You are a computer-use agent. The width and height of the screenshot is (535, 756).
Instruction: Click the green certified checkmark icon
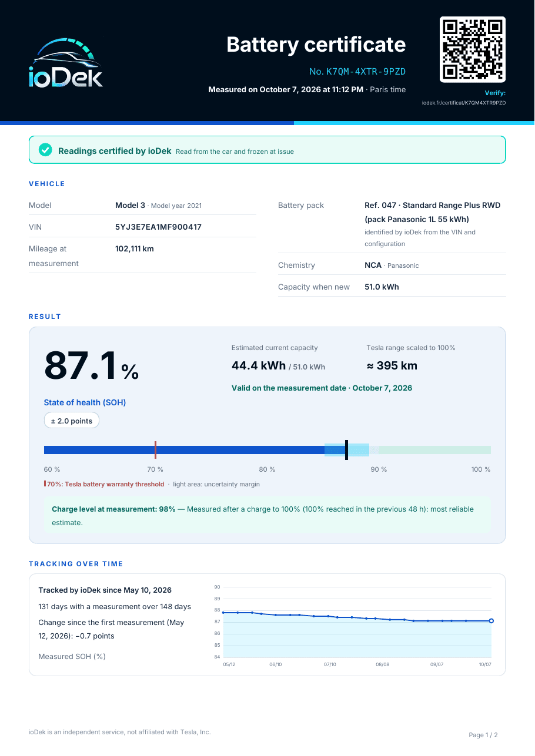(x=45, y=150)
